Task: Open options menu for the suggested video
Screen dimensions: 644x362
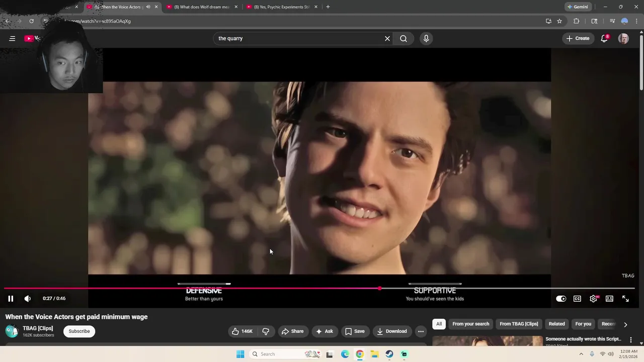Action: [x=631, y=340]
